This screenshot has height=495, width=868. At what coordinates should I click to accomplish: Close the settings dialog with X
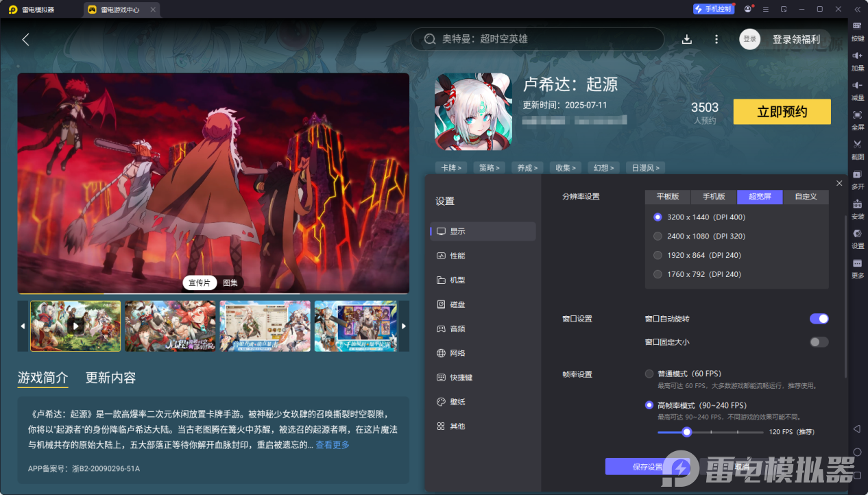click(839, 183)
